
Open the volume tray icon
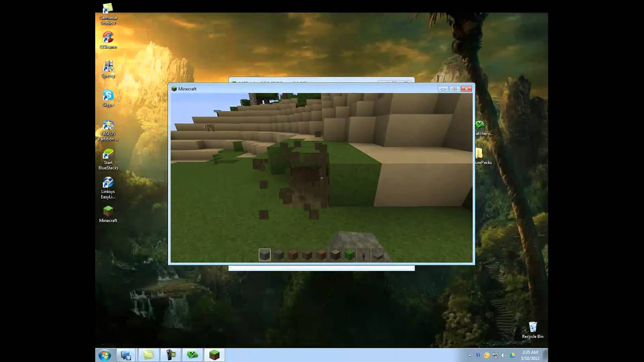[504, 355]
